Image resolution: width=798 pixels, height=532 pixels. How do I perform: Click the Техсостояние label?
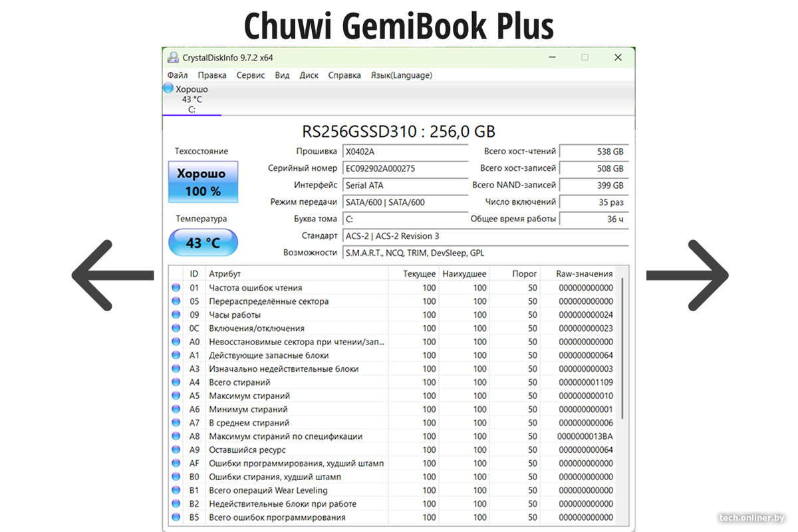click(x=201, y=152)
